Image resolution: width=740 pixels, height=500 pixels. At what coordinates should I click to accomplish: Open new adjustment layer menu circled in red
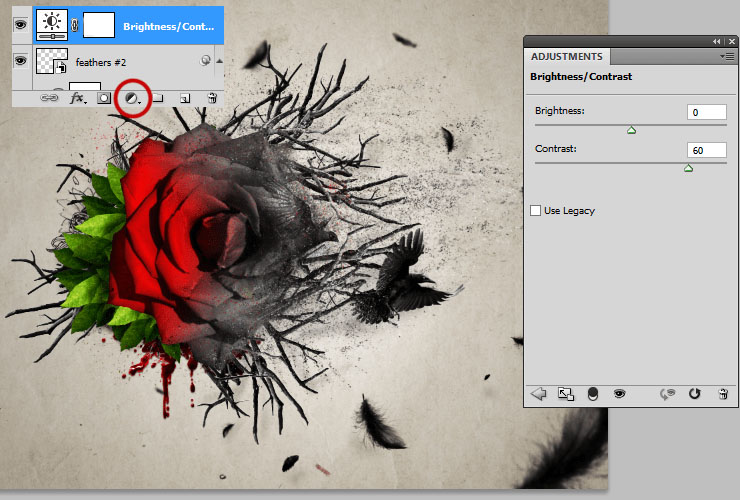click(133, 98)
